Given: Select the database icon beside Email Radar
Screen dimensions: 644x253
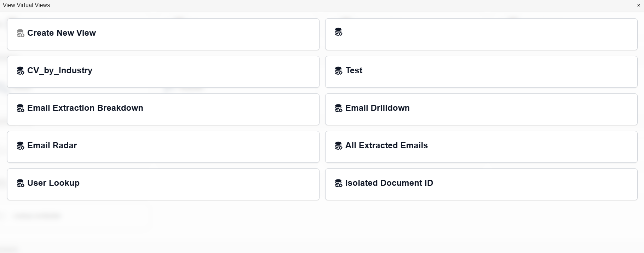Looking at the screenshot, I should (x=20, y=146).
